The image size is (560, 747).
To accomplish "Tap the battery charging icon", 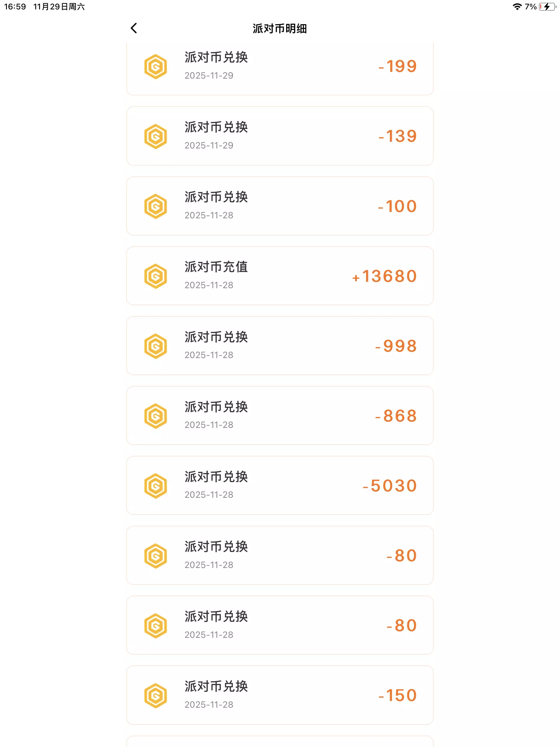I will click(x=547, y=7).
